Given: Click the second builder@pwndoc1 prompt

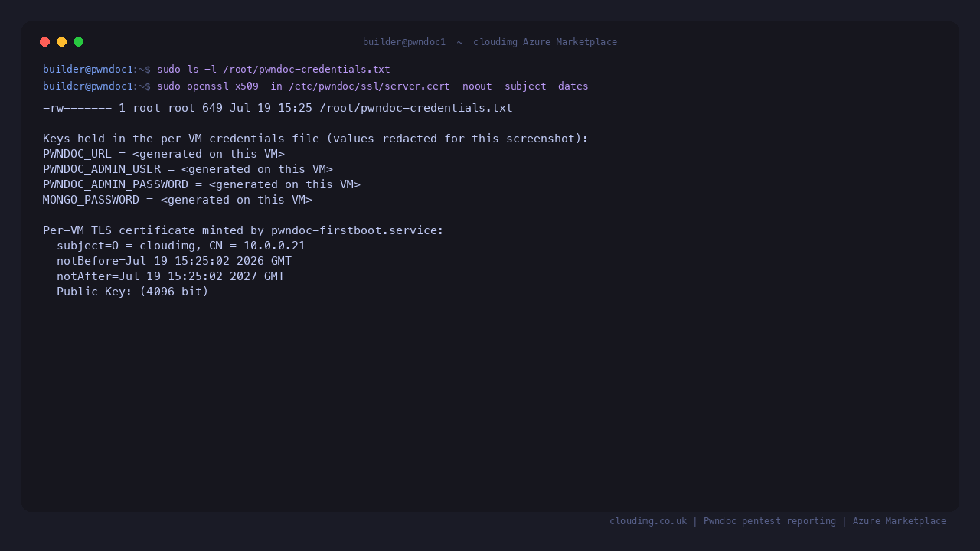Looking at the screenshot, I should [96, 86].
